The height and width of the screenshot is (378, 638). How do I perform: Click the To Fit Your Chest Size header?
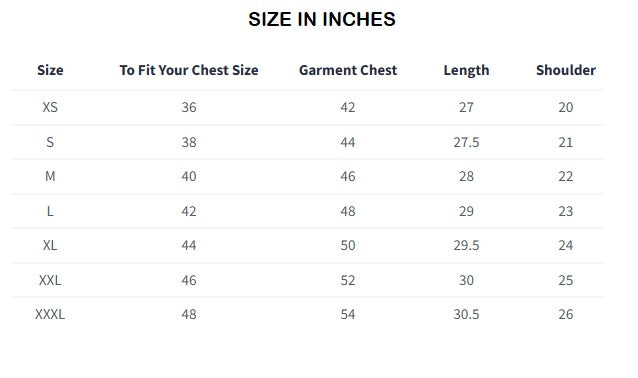pyautogui.click(x=189, y=70)
